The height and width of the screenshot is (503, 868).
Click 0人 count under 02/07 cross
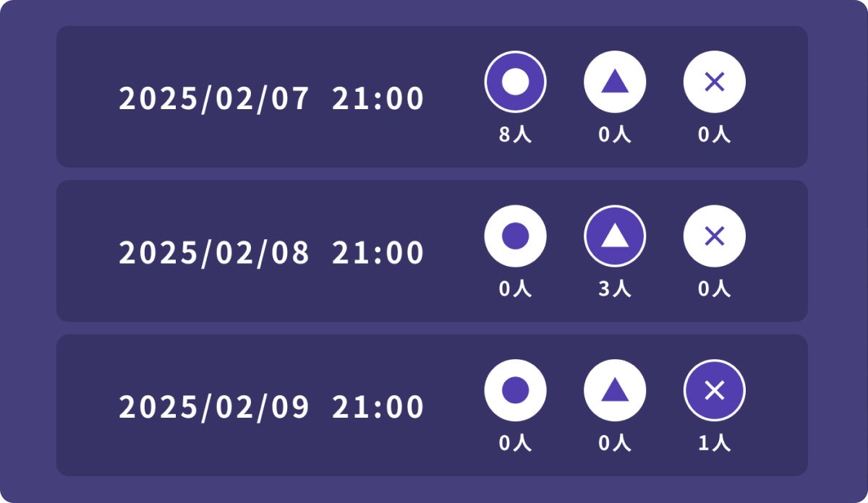pos(715,135)
